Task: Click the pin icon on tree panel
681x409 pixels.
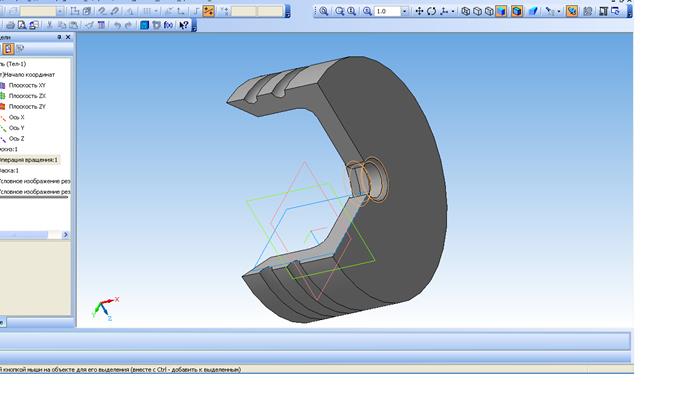Action: 60,37
